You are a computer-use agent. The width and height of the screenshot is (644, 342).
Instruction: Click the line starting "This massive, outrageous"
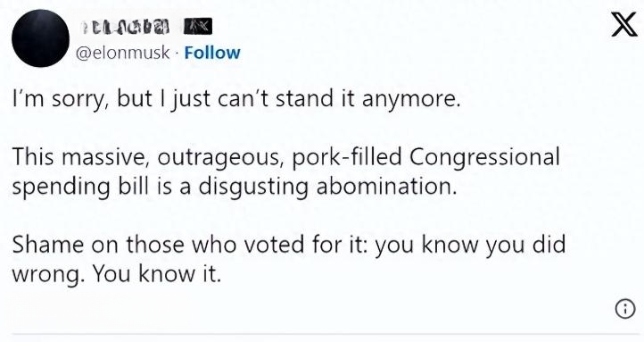285,158
